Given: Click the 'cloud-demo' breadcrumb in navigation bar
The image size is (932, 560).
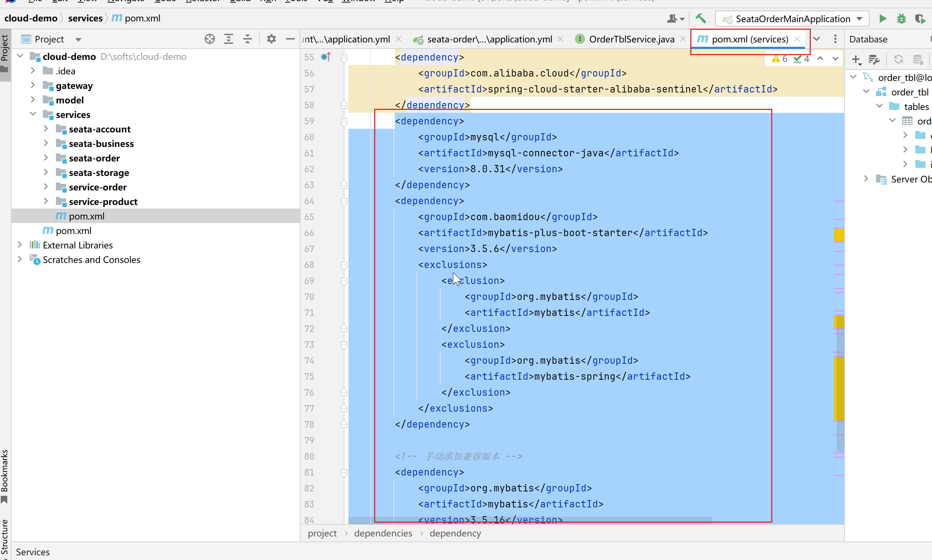Looking at the screenshot, I should click(x=31, y=18).
